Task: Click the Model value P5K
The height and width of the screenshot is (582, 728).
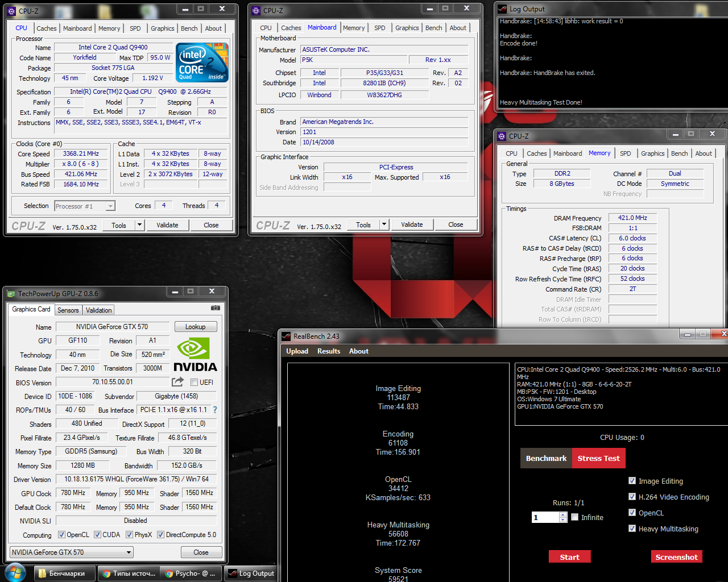Action: click(x=354, y=60)
